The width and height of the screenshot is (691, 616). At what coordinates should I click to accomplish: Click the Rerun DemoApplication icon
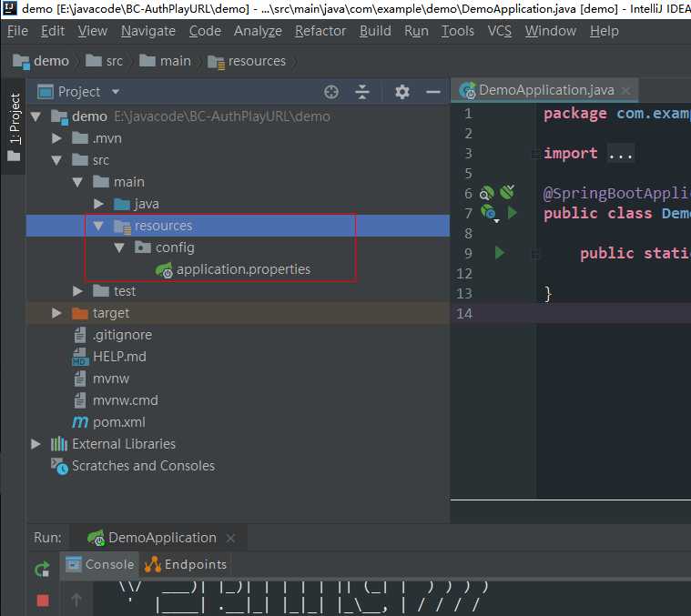click(42, 569)
